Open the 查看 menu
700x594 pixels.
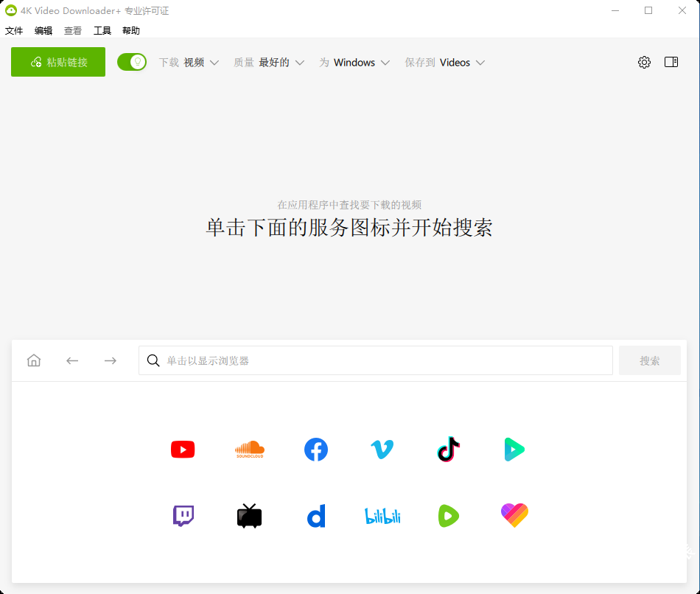[73, 30]
